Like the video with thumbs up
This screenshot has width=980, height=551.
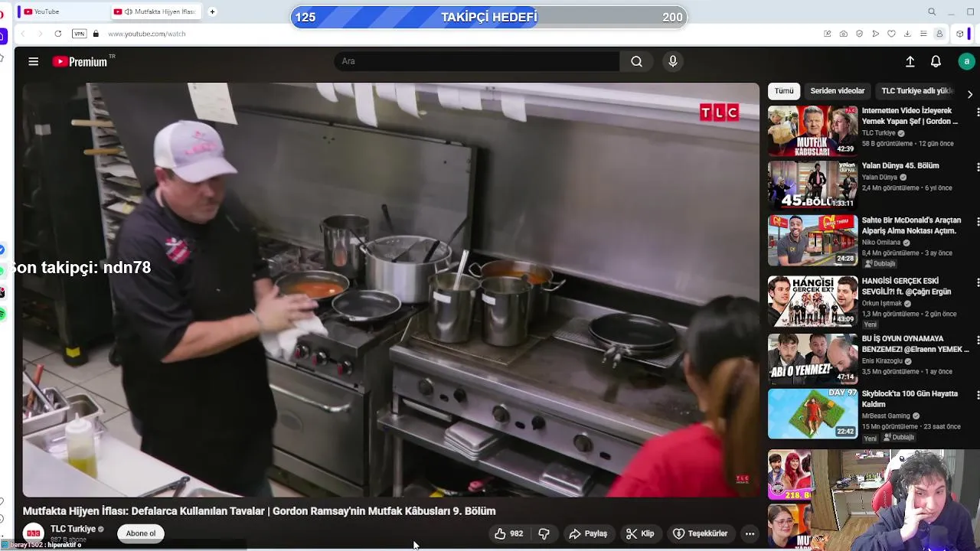(508, 533)
